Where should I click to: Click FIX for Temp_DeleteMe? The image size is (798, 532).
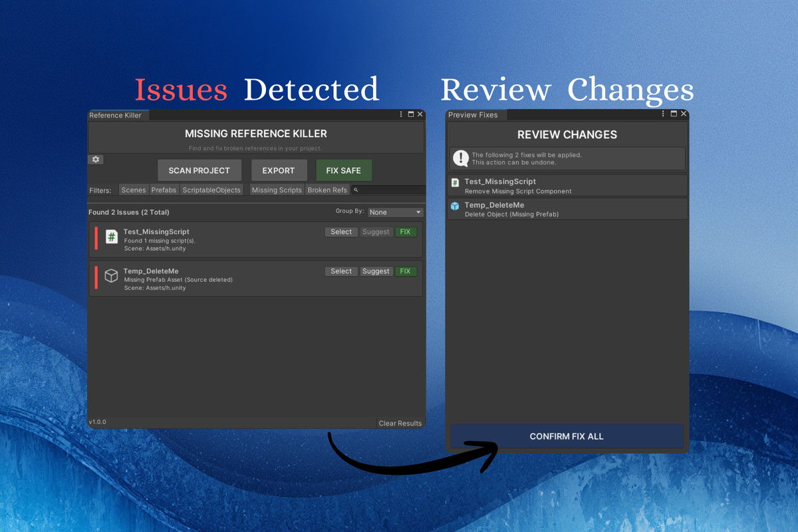pyautogui.click(x=406, y=271)
